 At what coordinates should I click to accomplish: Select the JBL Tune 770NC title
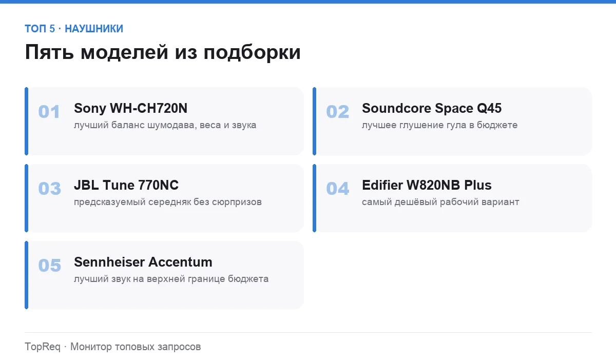[126, 185]
